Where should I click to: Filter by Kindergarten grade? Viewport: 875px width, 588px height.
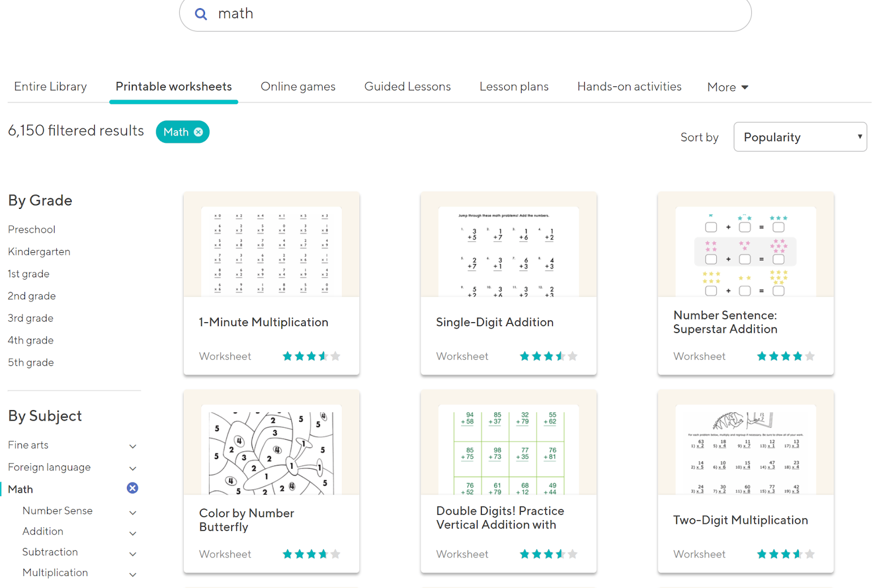39,252
